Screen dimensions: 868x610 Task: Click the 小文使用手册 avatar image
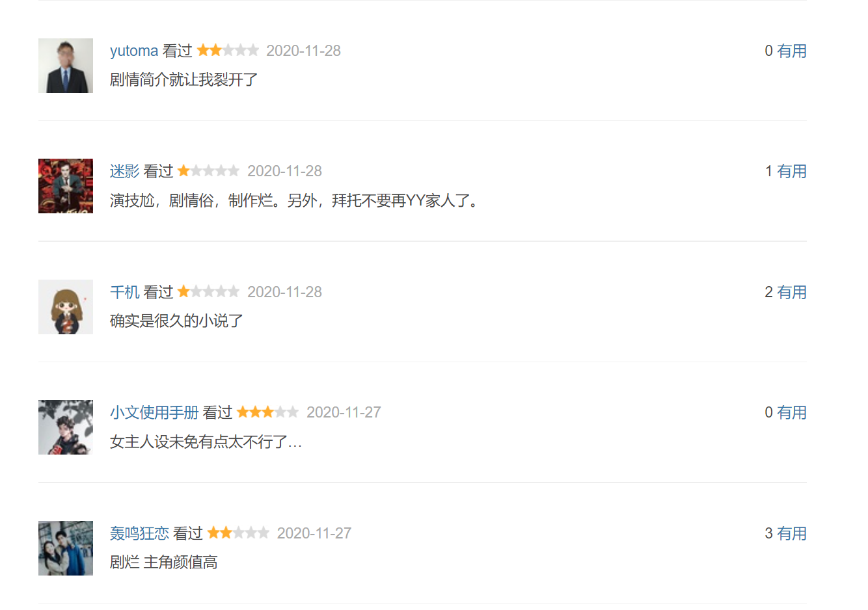point(66,427)
